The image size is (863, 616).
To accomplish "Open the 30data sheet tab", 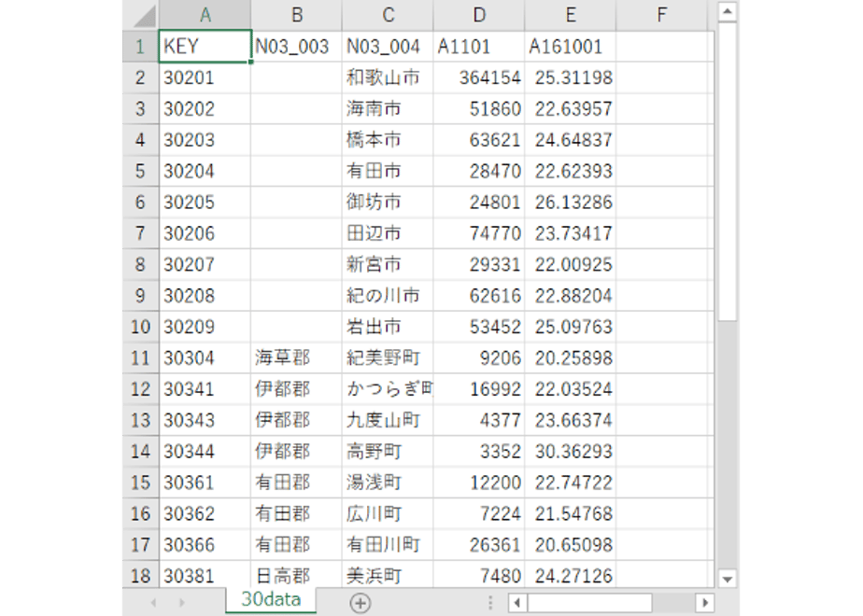I will click(271, 599).
